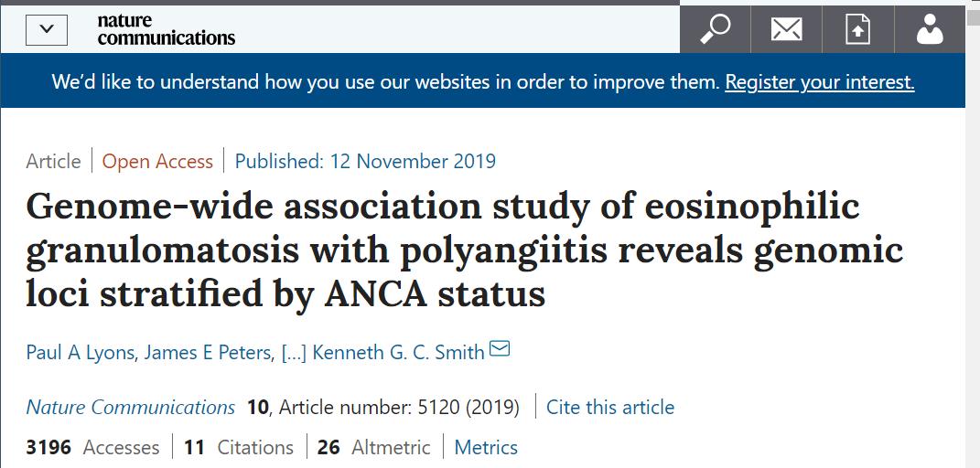Click the 'Open Access' label
The height and width of the screenshot is (468, 980).
coord(157,162)
